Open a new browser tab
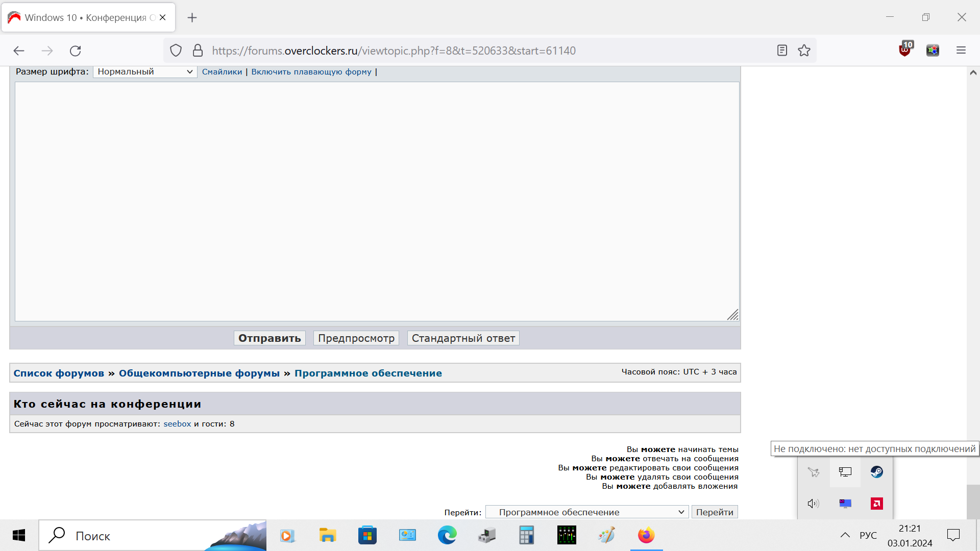 pos(192,18)
